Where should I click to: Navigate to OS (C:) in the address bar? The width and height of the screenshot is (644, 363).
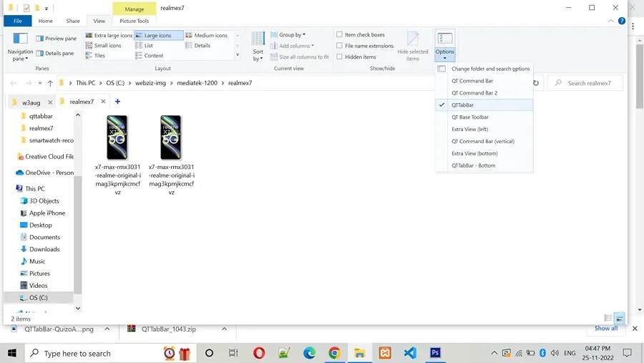point(115,83)
